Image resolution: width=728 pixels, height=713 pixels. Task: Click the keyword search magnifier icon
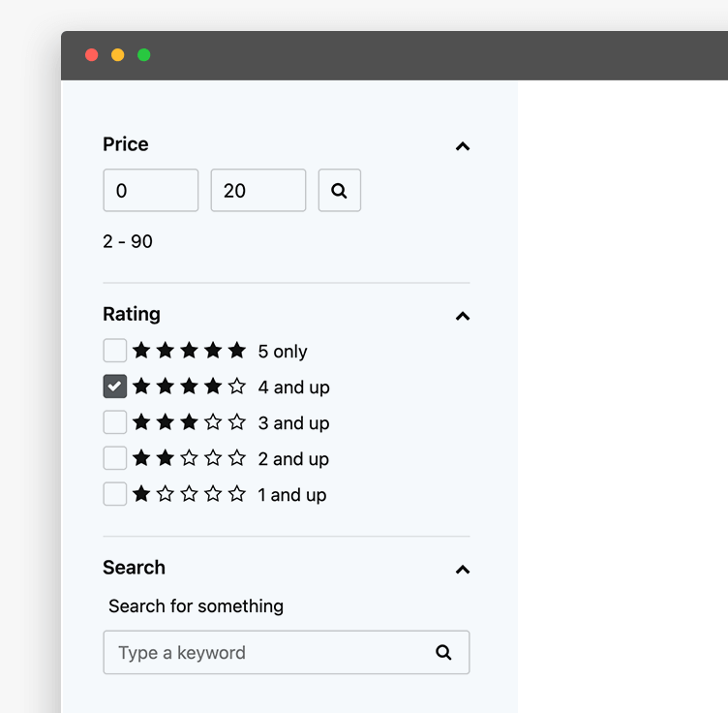[x=443, y=652]
